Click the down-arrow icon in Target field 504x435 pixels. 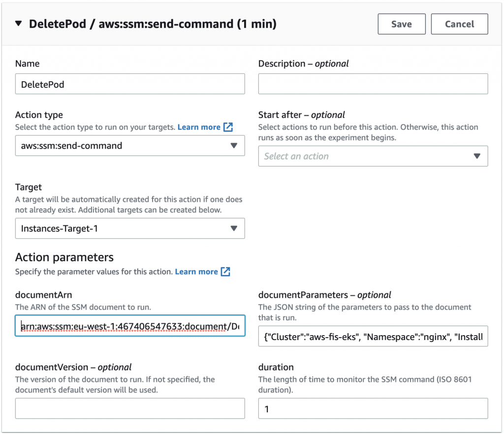click(234, 228)
